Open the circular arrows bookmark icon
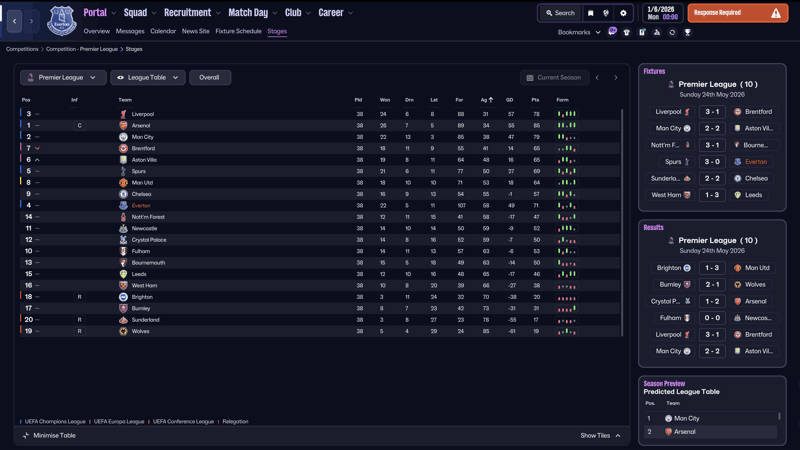 672,32
